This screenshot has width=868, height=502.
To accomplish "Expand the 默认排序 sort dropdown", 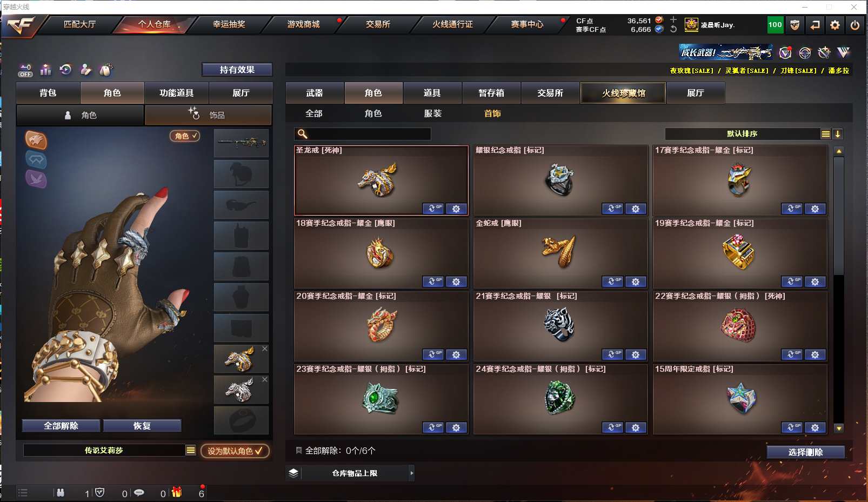I will point(826,134).
